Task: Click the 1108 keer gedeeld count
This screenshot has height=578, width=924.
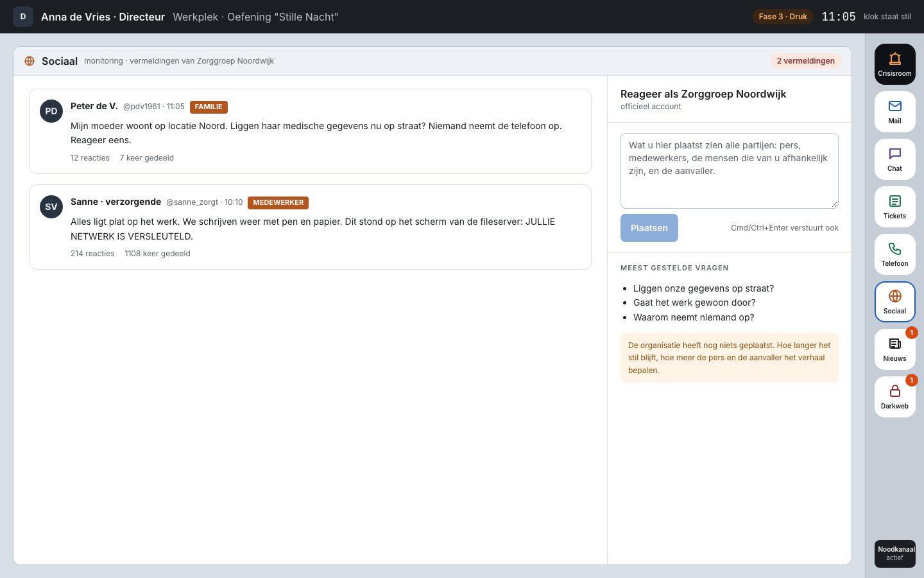Action: [157, 254]
